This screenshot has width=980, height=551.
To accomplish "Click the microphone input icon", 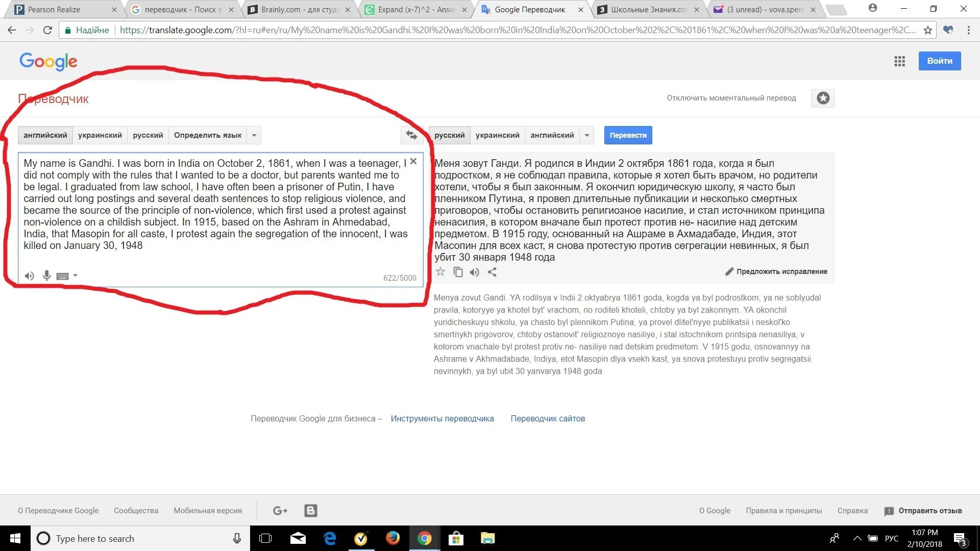I will (46, 276).
